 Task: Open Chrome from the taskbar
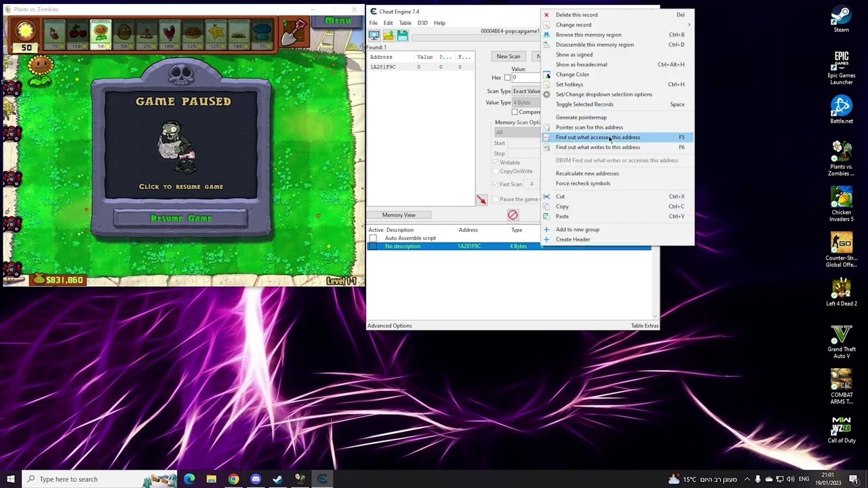coord(233,479)
